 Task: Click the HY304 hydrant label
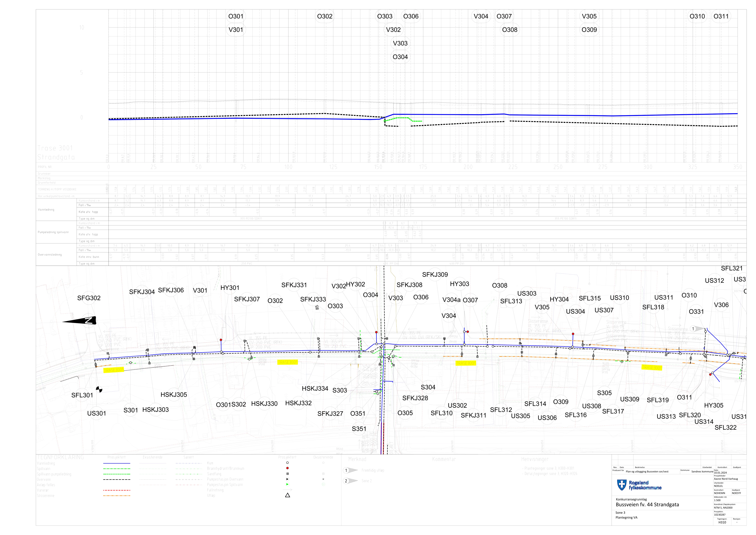point(559,299)
